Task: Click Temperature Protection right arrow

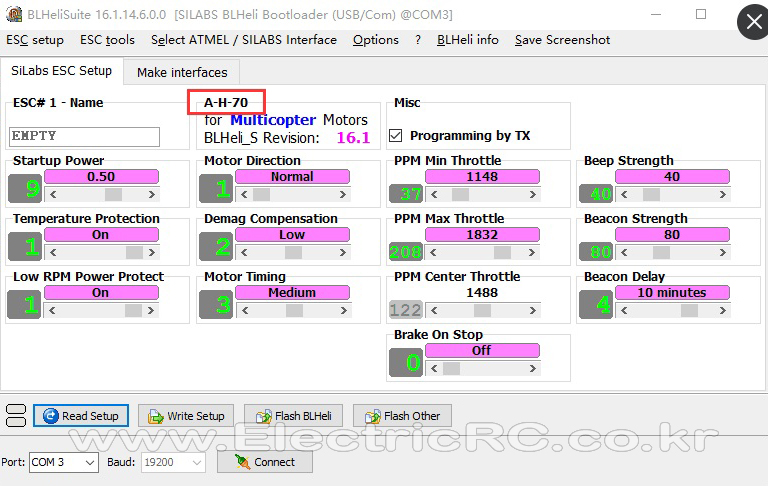Action: click(152, 252)
